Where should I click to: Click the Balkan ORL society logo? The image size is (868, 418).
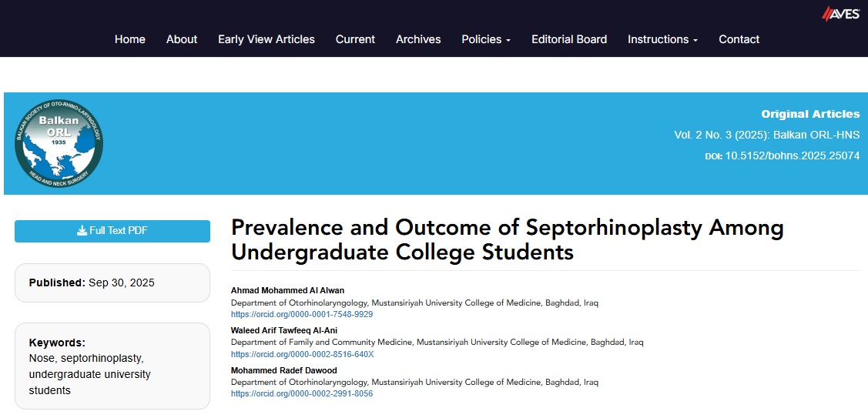click(x=59, y=143)
